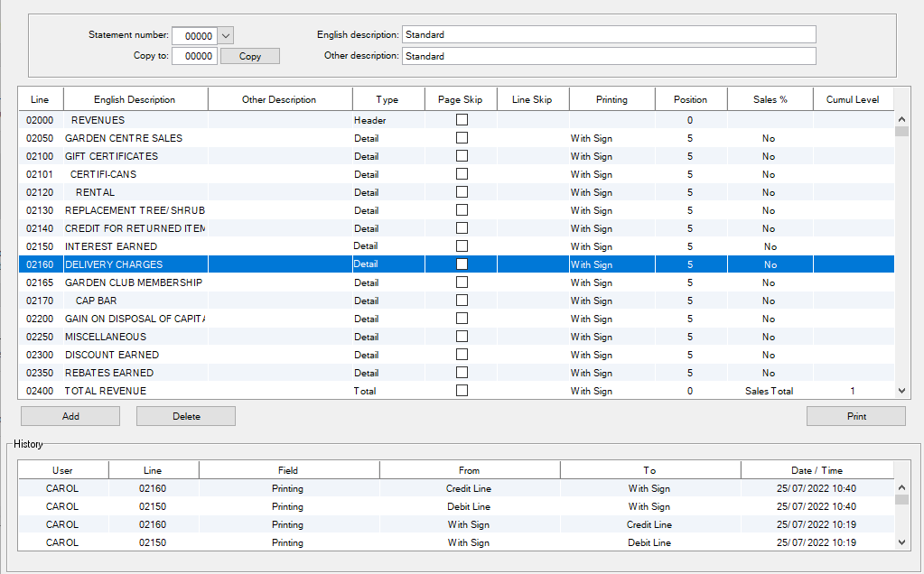This screenshot has height=574, width=924.
Task: Check Page Skip for DELIVERY CHARGES row
Action: click(462, 264)
